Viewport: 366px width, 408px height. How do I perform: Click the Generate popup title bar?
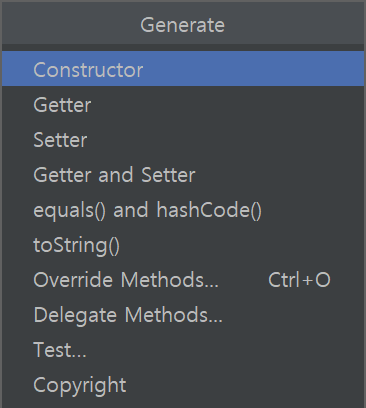coord(183,23)
